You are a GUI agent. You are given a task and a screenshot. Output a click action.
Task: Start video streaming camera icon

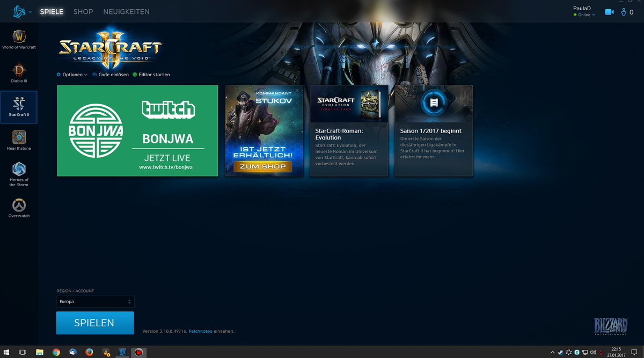click(x=609, y=12)
